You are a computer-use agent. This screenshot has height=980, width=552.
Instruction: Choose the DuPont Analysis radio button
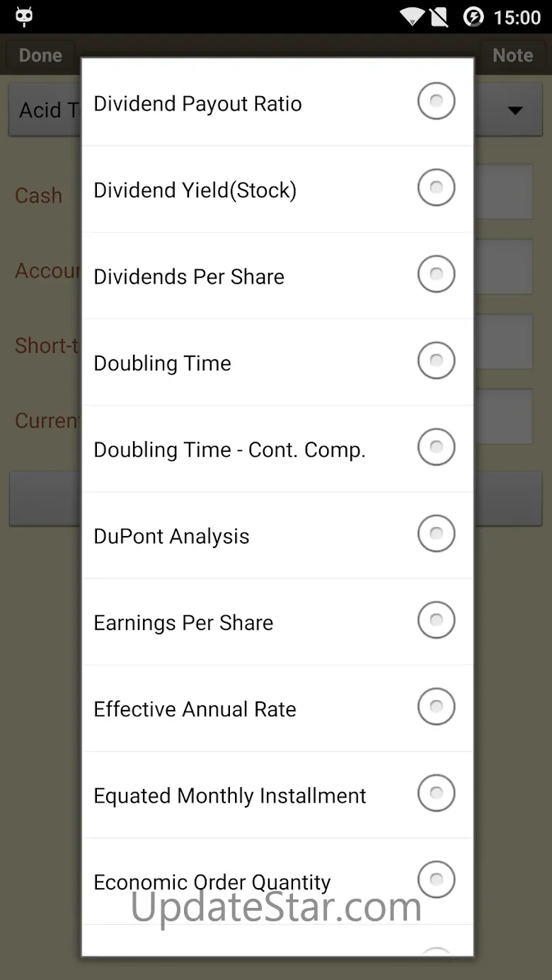(436, 534)
